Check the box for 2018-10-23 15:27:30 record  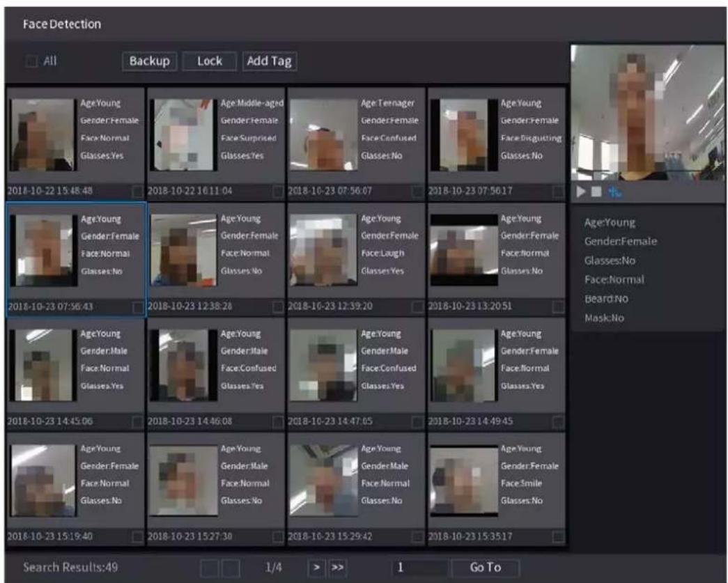point(278,536)
